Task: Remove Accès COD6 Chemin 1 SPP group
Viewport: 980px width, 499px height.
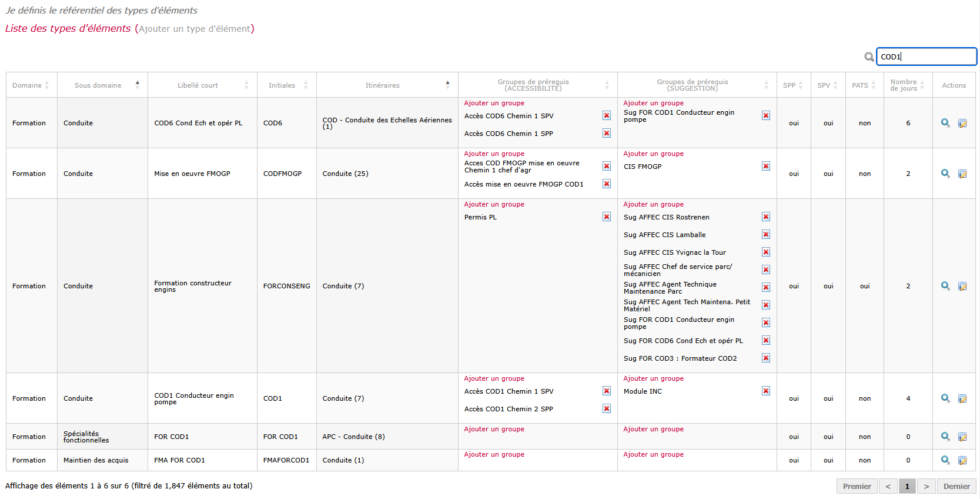Action: [607, 134]
